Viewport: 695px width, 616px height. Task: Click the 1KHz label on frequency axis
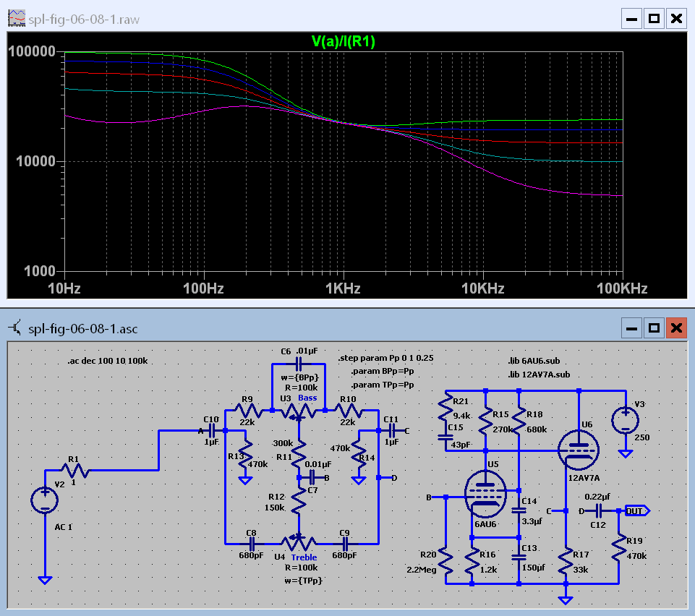343,288
